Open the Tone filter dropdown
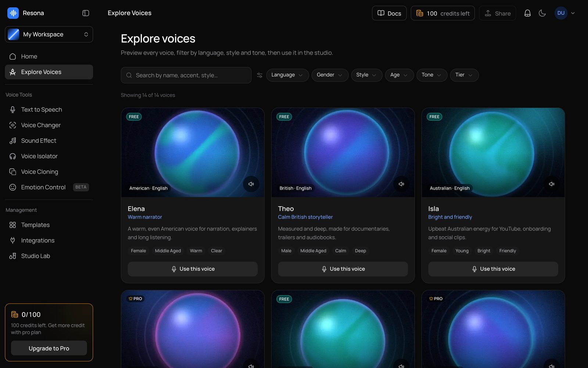The image size is (588, 368). (x=432, y=75)
